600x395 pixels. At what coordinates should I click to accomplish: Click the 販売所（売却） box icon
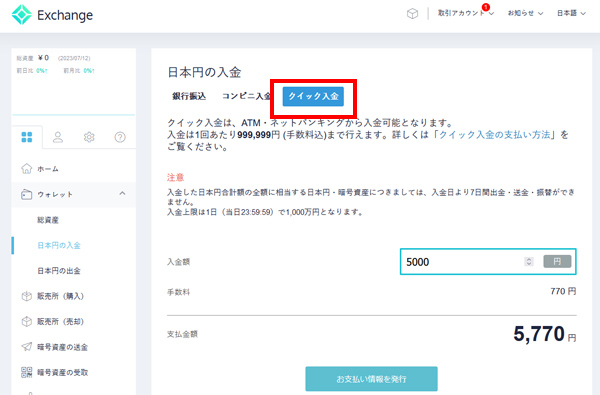click(x=26, y=322)
